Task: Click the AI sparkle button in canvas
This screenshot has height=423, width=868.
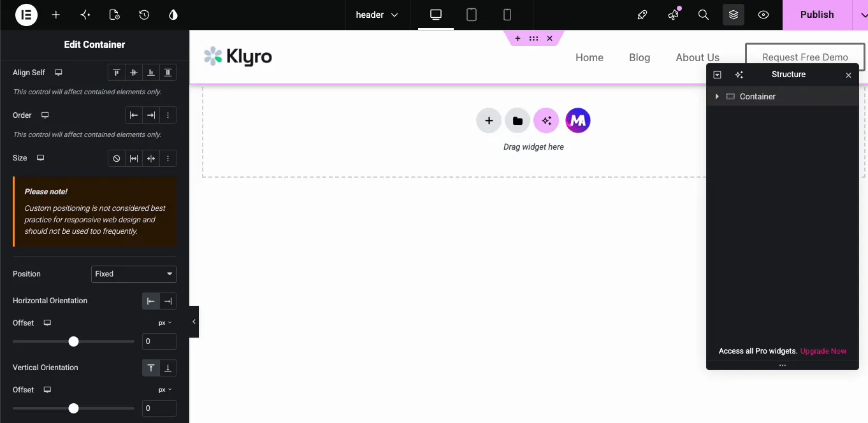Action: [546, 120]
